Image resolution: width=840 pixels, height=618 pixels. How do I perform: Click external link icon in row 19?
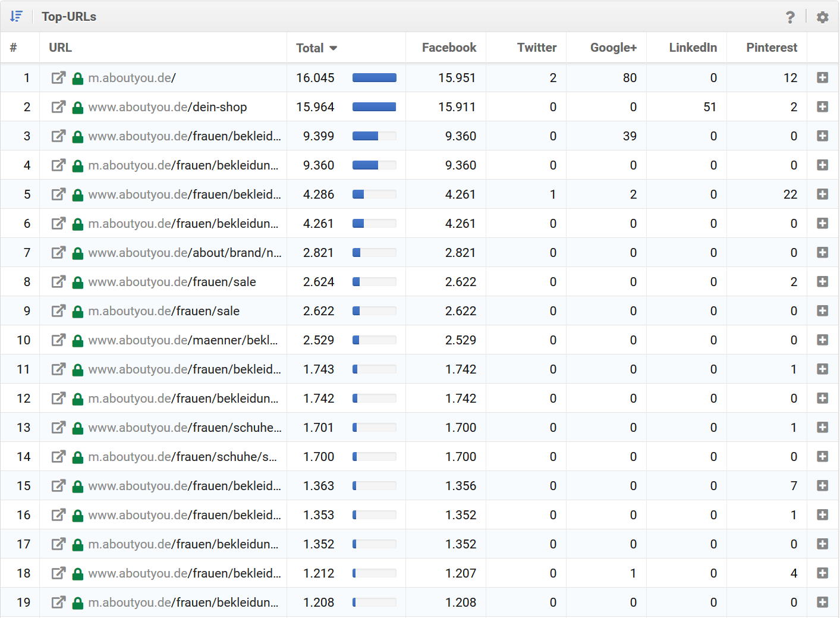pos(58,603)
